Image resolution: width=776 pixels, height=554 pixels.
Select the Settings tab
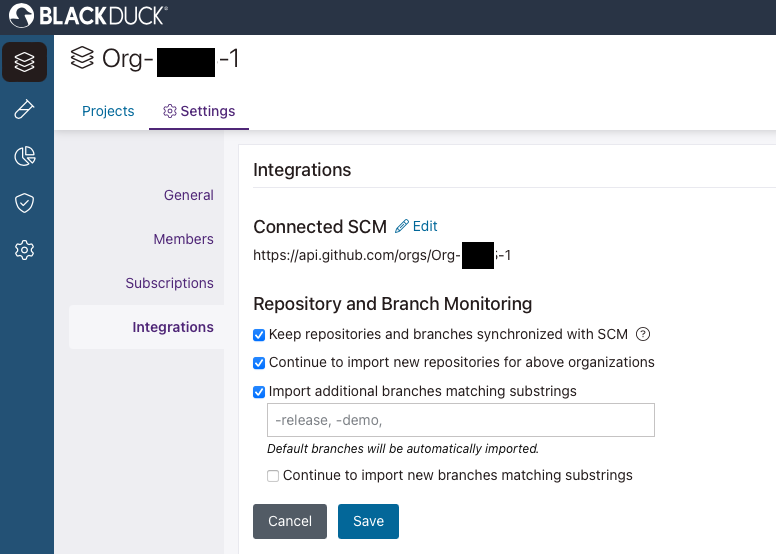click(199, 111)
